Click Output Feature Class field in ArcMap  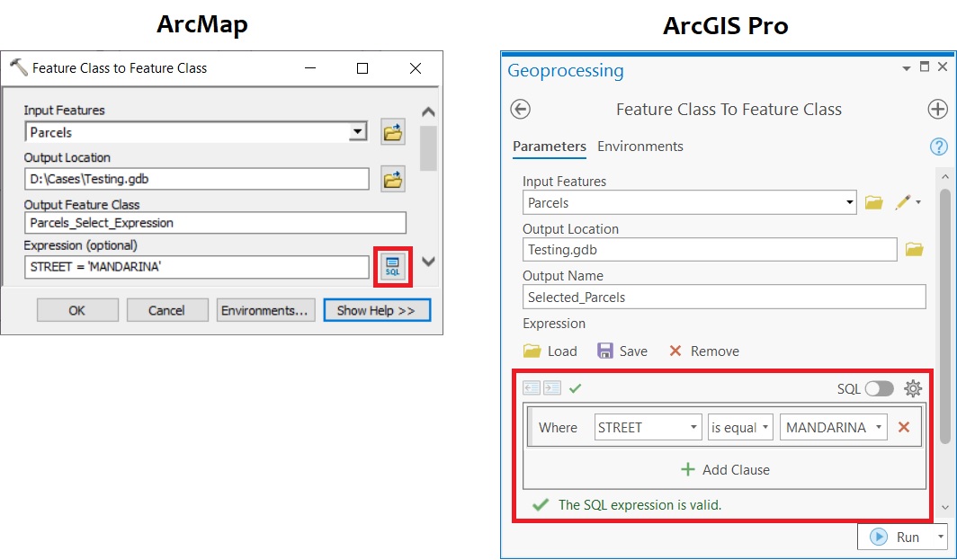(215, 223)
